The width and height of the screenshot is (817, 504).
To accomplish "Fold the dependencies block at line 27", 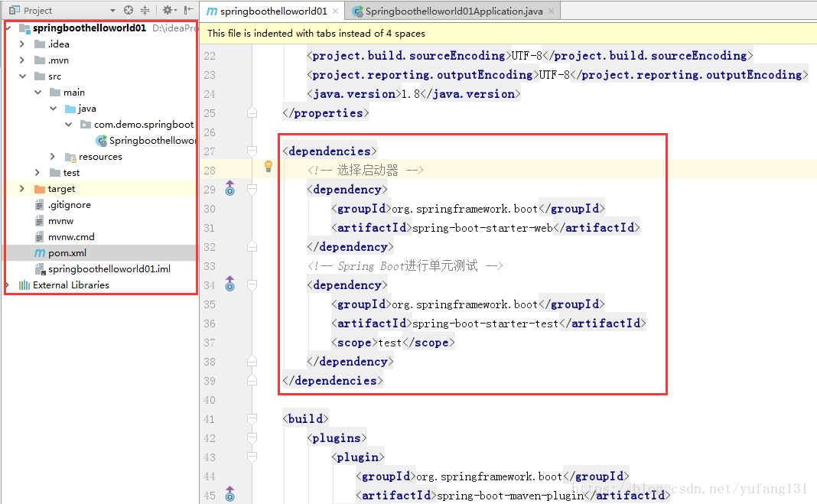I will click(x=252, y=151).
